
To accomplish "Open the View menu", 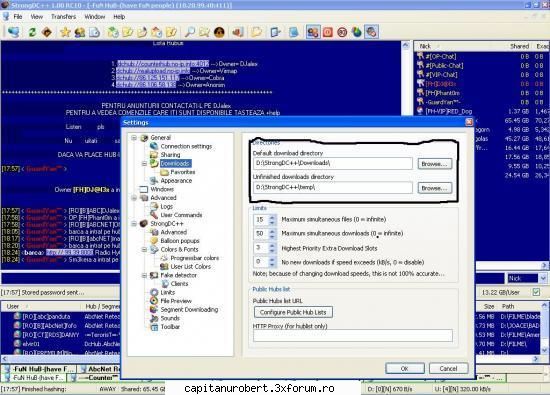I will 36,16.
